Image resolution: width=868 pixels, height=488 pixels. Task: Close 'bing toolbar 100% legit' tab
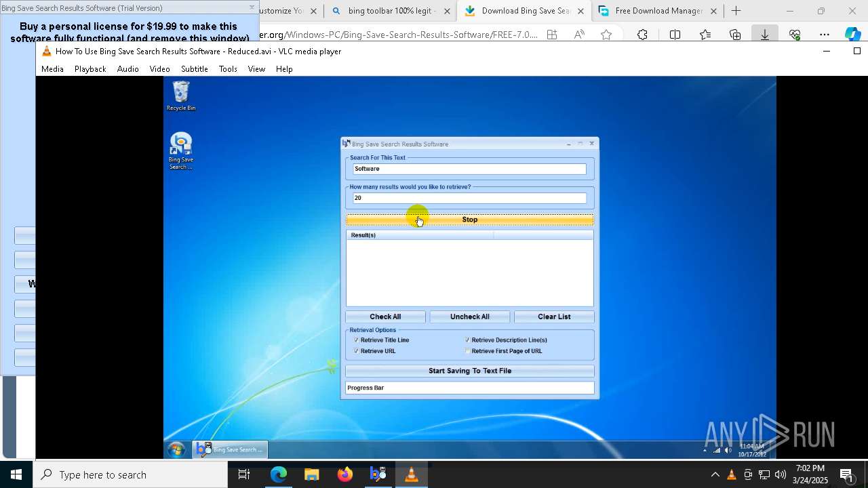pos(447,11)
